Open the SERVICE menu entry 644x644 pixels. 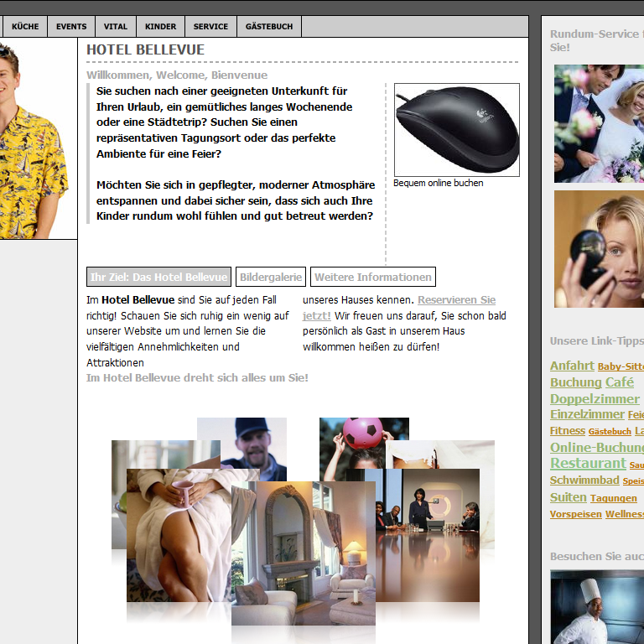[210, 27]
